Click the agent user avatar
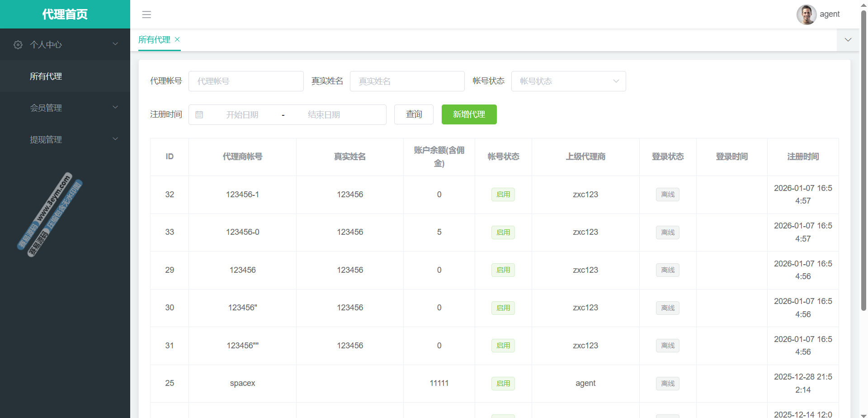Image resolution: width=868 pixels, height=418 pixels. click(806, 14)
